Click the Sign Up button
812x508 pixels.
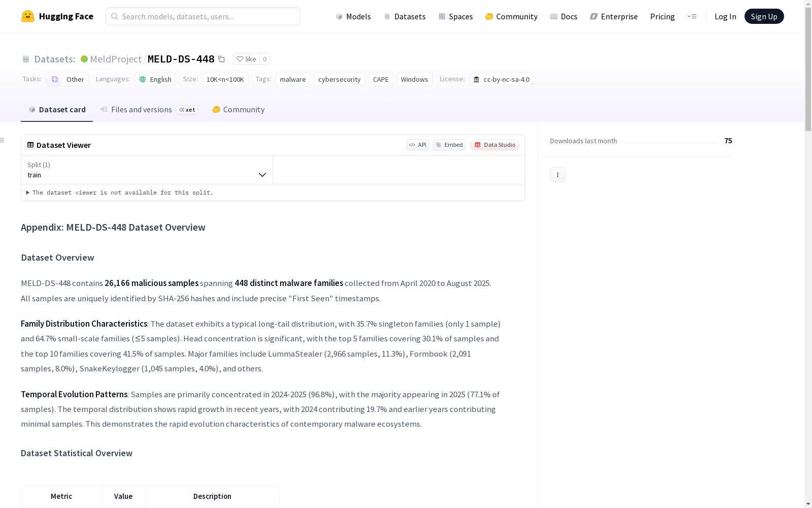tap(764, 16)
